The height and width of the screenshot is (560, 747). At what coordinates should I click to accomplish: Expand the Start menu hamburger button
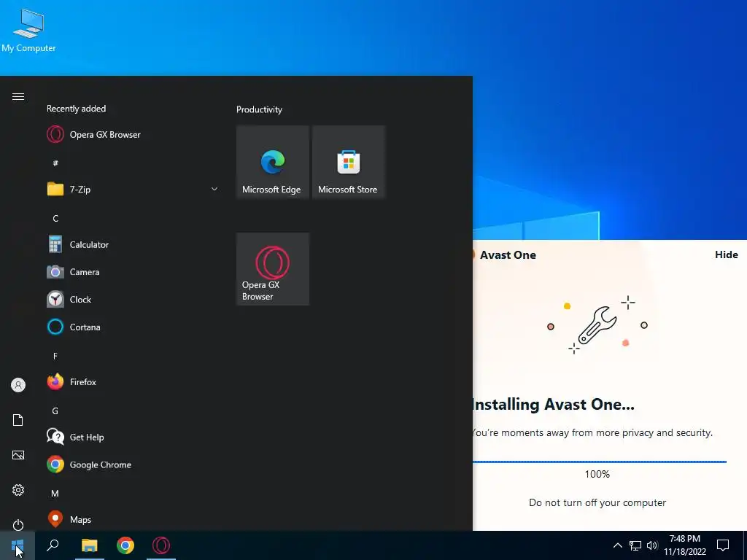click(x=18, y=97)
